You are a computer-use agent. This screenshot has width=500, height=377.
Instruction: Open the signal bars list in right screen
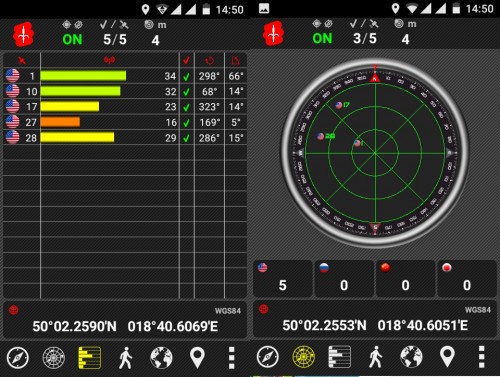(x=340, y=357)
